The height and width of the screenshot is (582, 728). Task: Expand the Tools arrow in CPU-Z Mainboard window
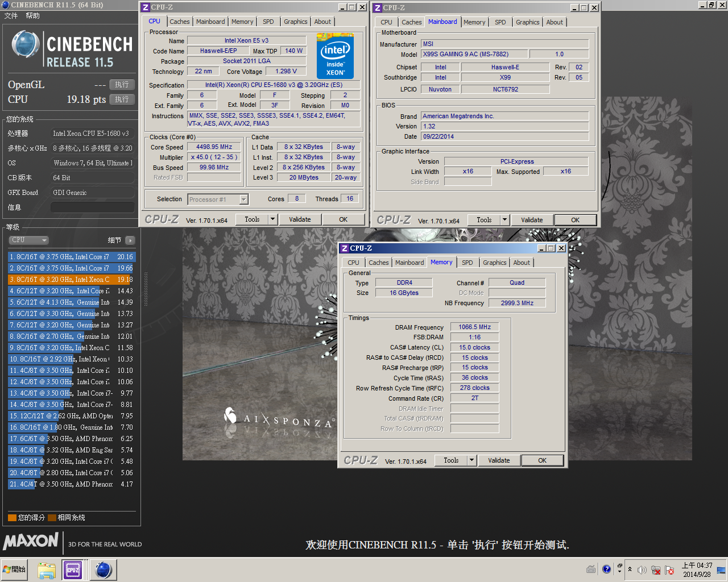tap(504, 220)
